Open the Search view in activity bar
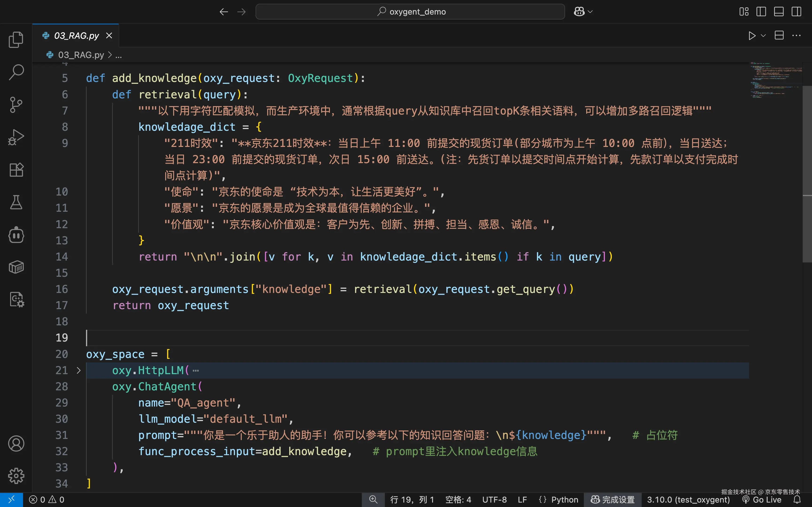The width and height of the screenshot is (812, 507). click(16, 72)
